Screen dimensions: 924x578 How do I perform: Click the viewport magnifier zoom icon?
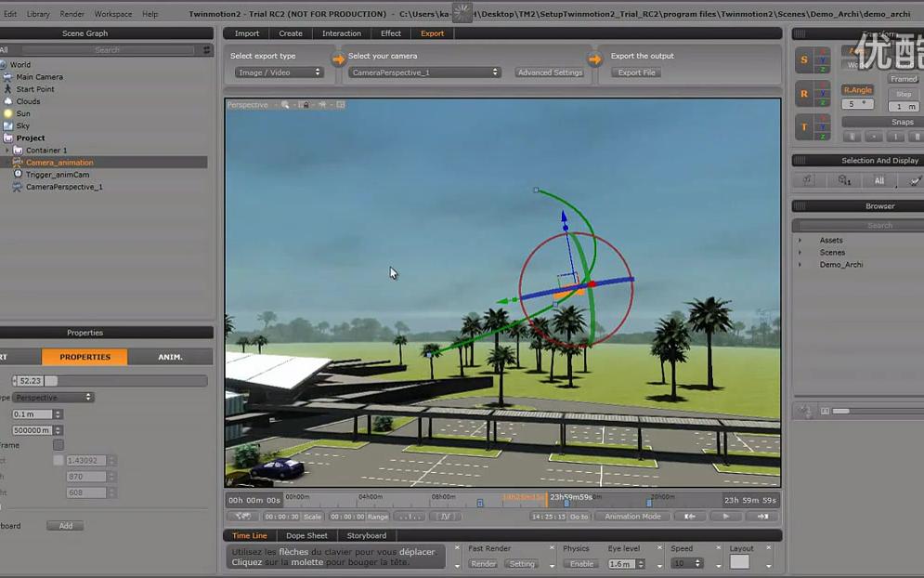(285, 105)
